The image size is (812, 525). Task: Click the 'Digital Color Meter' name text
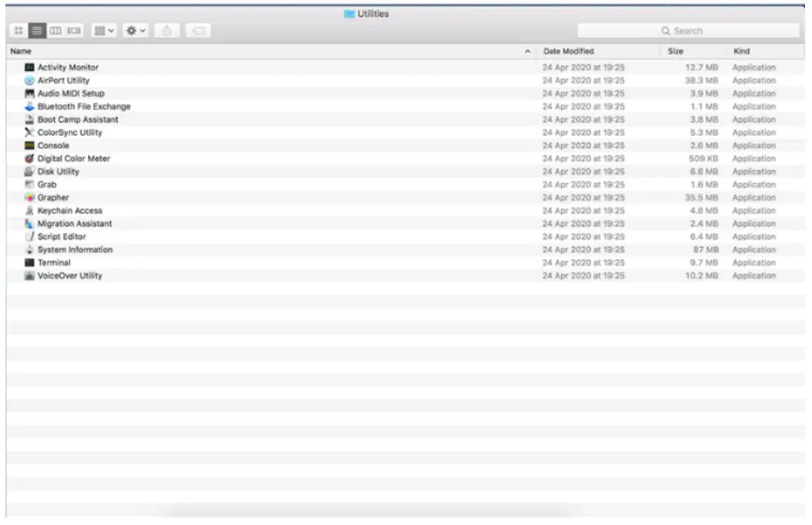tap(73, 159)
